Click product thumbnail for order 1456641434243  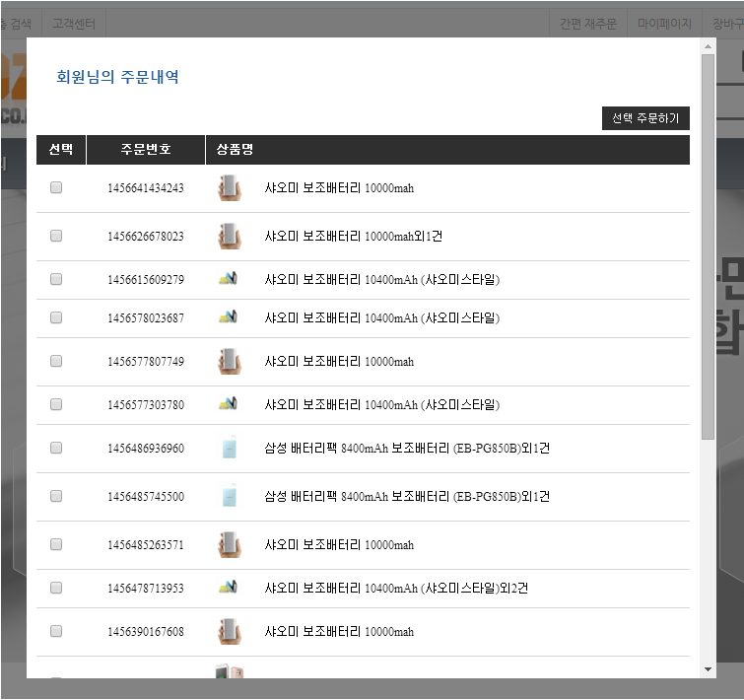[229, 188]
